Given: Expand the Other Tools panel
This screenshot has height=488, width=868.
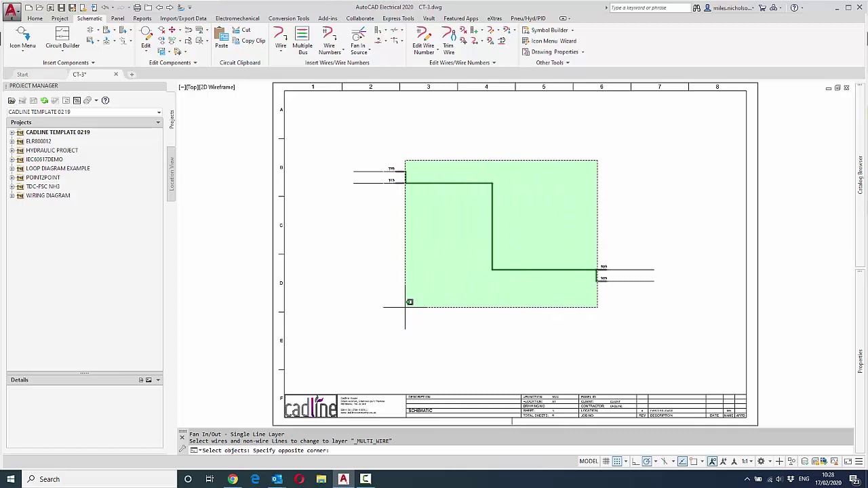Looking at the screenshot, I should pos(553,62).
